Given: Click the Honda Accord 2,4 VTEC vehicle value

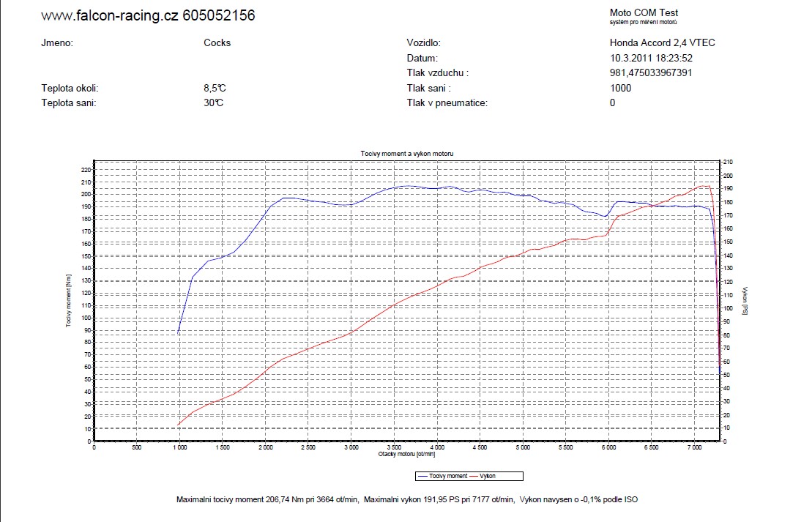Looking at the screenshot, I should [662, 42].
